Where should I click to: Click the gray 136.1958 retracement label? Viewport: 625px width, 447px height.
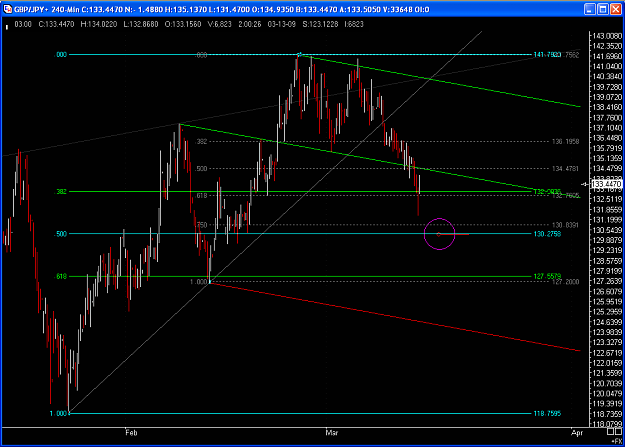tap(566, 142)
